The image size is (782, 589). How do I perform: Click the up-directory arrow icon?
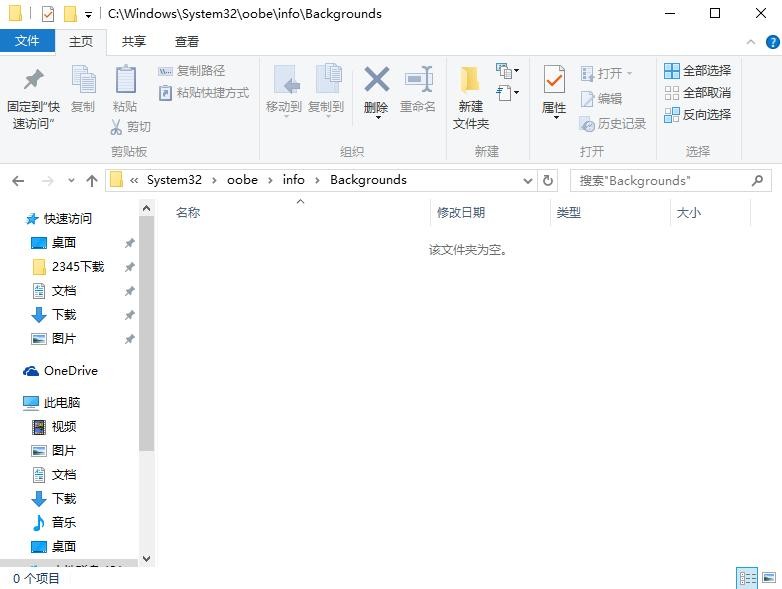click(92, 180)
